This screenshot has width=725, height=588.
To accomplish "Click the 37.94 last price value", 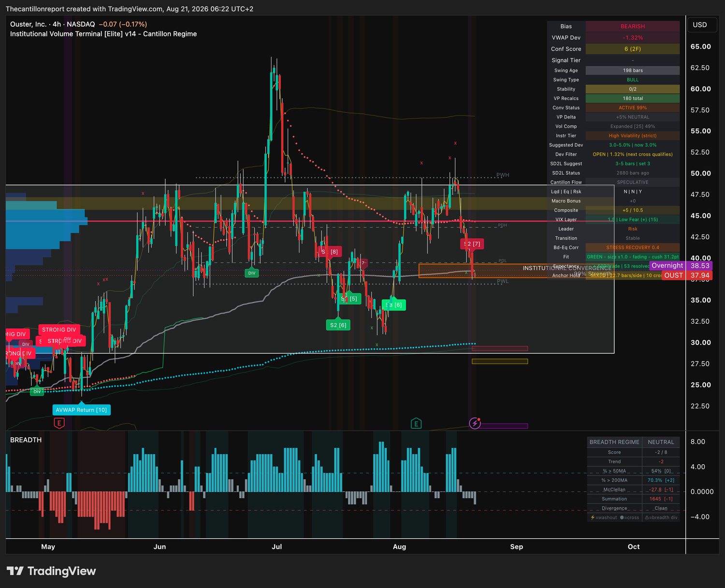I will click(x=700, y=275).
